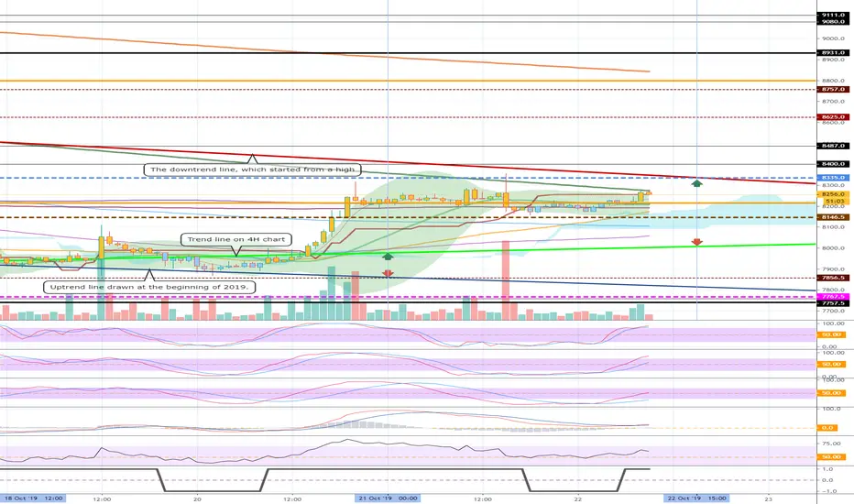Click the 9111.0 price label

pos(833,16)
